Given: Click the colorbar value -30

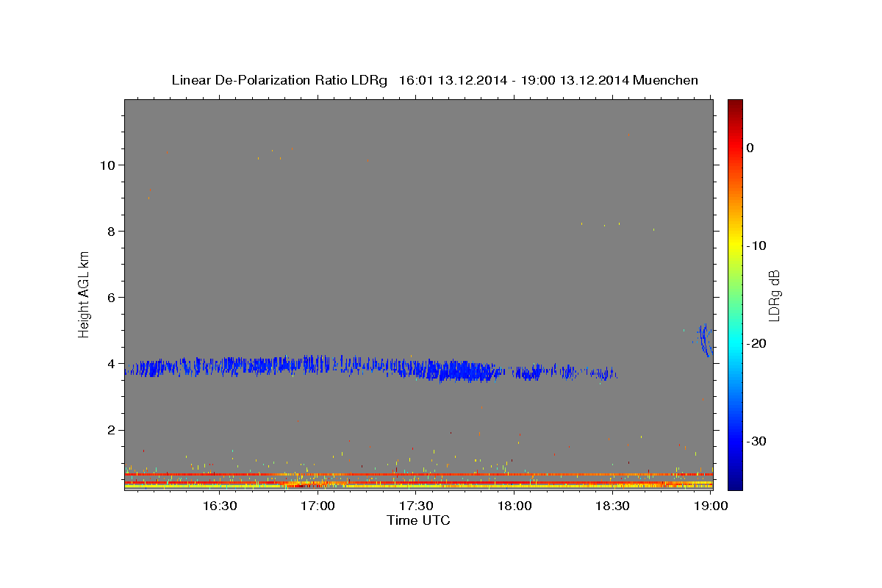Looking at the screenshot, I should [x=757, y=441].
